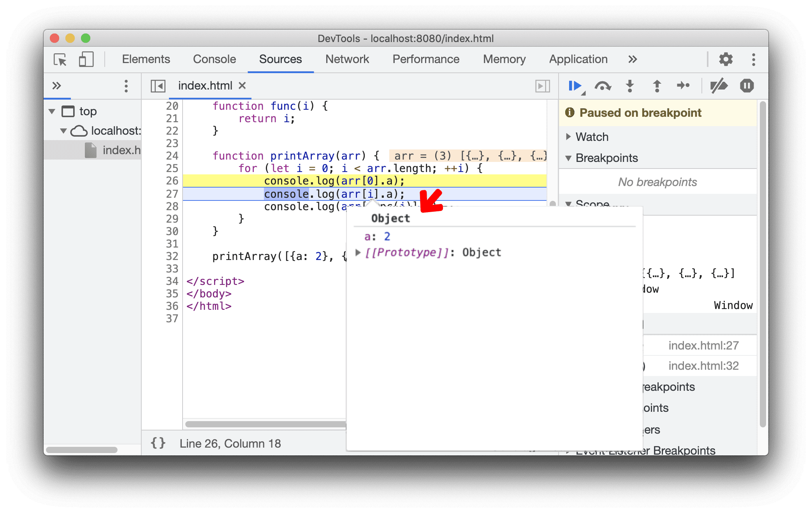Viewport: 812px width, 513px height.
Task: Click the Step into next function call icon
Action: point(628,85)
